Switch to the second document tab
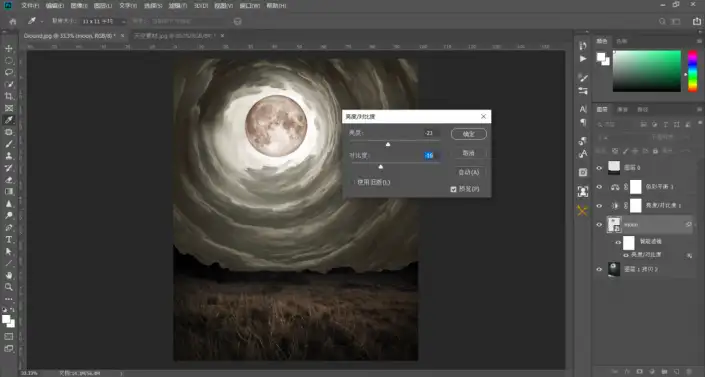 (x=174, y=36)
